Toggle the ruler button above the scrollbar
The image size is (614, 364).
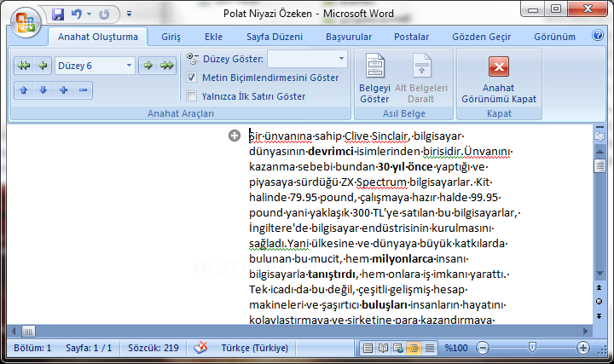pyautogui.click(x=600, y=136)
